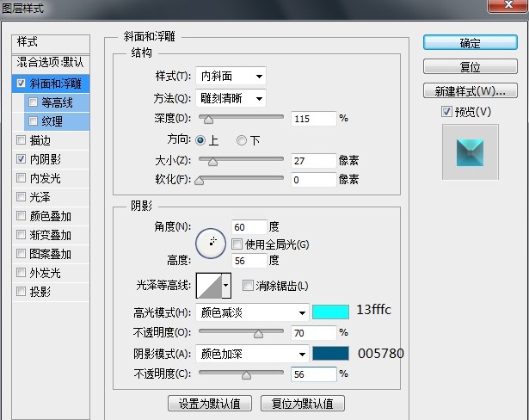Click shadow opacity field showing 56
Image resolution: width=529 pixels, height=420 pixels.
[x=314, y=374]
